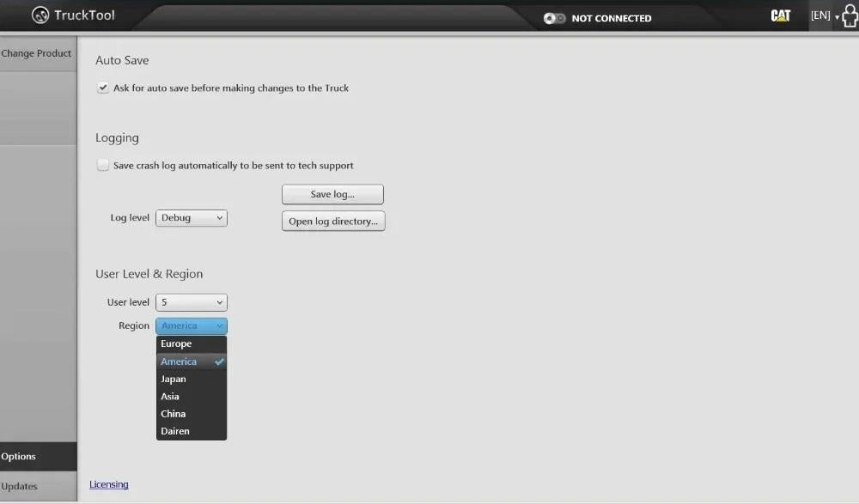Collapse the Region America dropdown
859x504 pixels.
click(192, 326)
